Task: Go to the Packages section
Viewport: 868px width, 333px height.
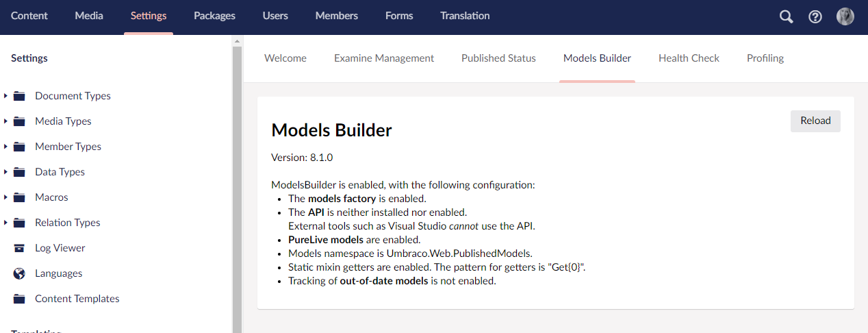Action: point(214,16)
